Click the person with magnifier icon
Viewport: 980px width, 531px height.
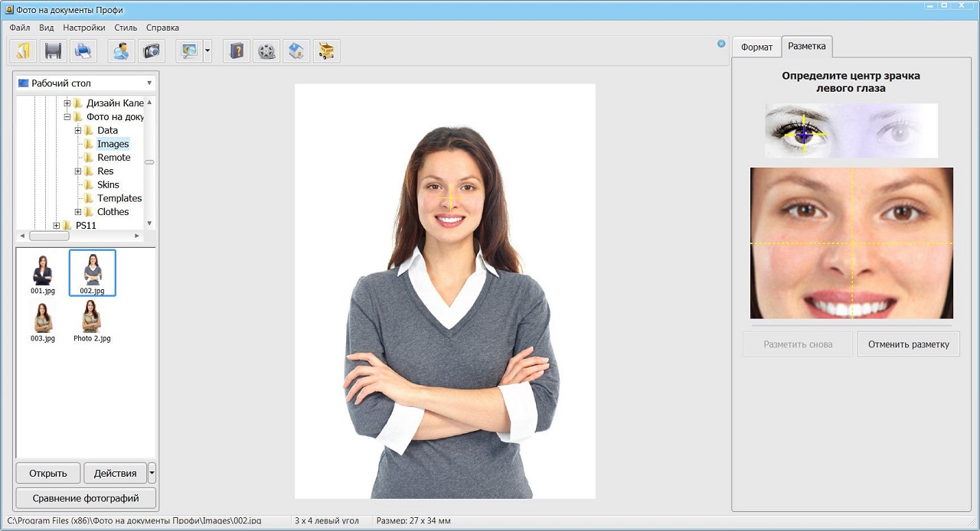click(121, 51)
